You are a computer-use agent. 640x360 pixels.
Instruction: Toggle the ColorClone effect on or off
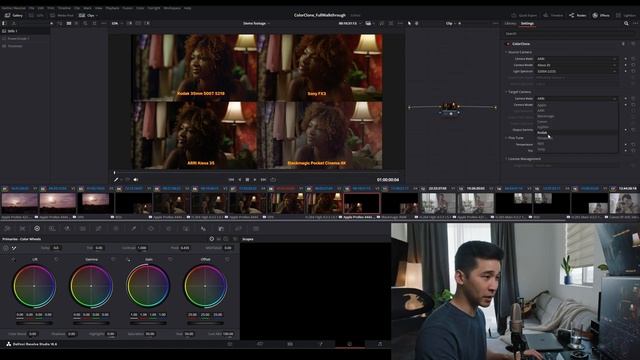pos(508,44)
